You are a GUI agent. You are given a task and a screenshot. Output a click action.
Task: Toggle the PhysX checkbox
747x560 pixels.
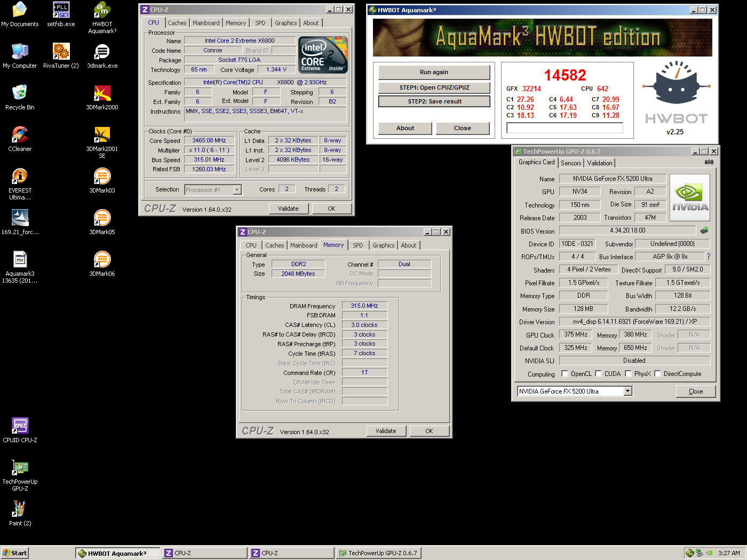tap(628, 374)
